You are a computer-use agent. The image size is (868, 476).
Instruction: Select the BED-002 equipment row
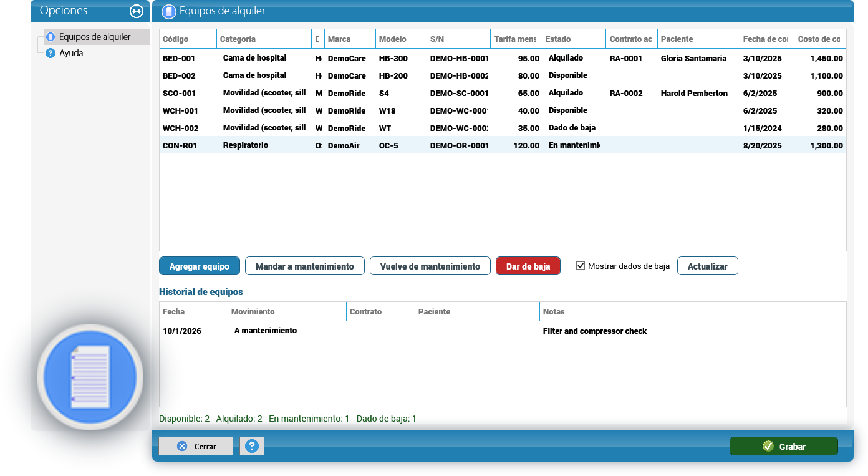tap(503, 75)
